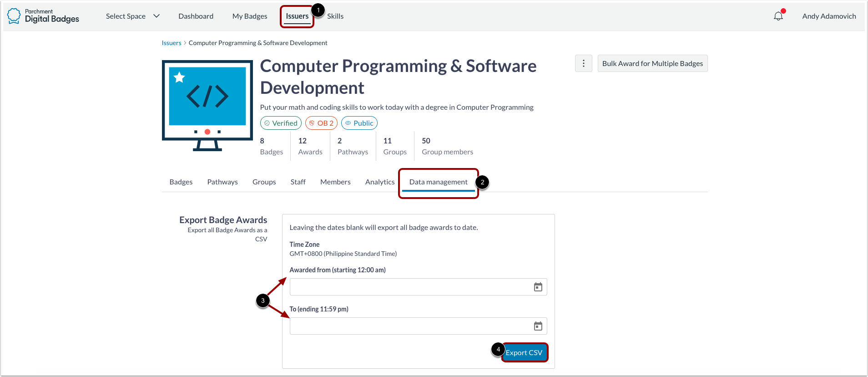Open the notifications bell
868x377 pixels.
coord(778,16)
